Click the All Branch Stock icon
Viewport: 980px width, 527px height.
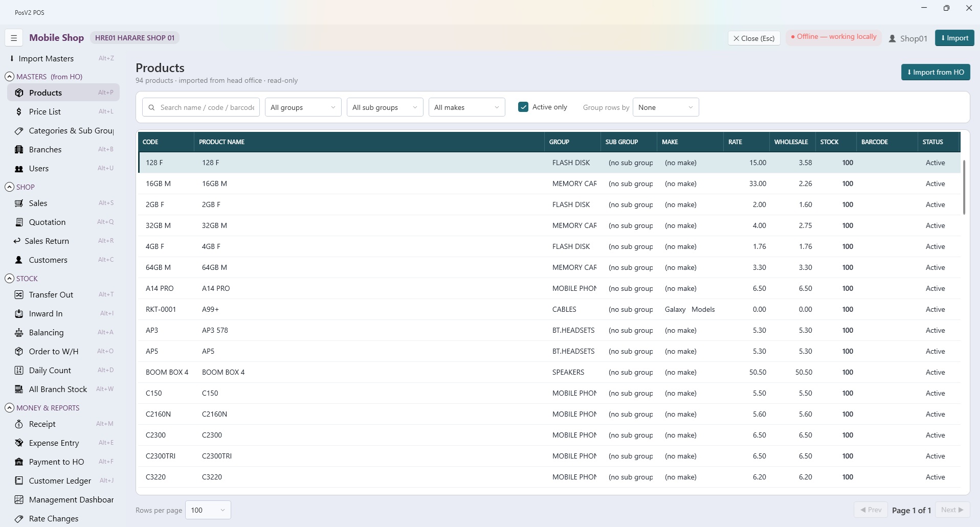[19, 389]
